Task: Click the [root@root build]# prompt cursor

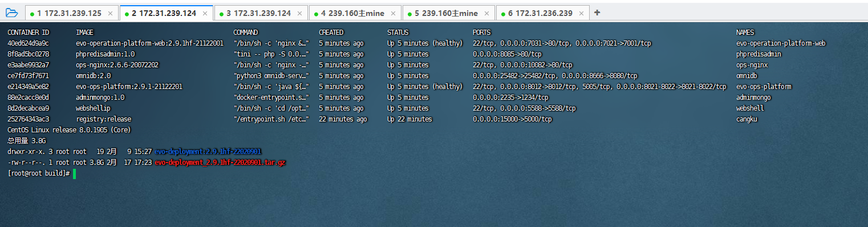Action: (74, 173)
